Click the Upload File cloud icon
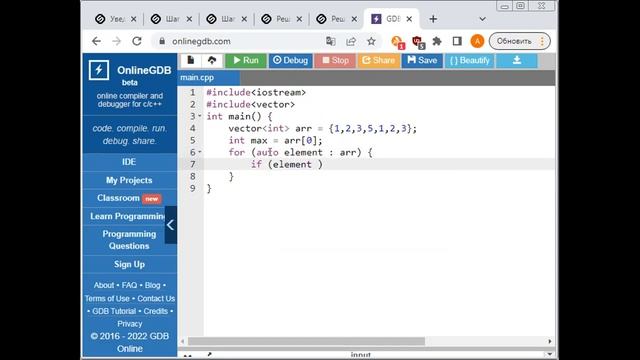The image size is (640, 360). click(x=212, y=60)
